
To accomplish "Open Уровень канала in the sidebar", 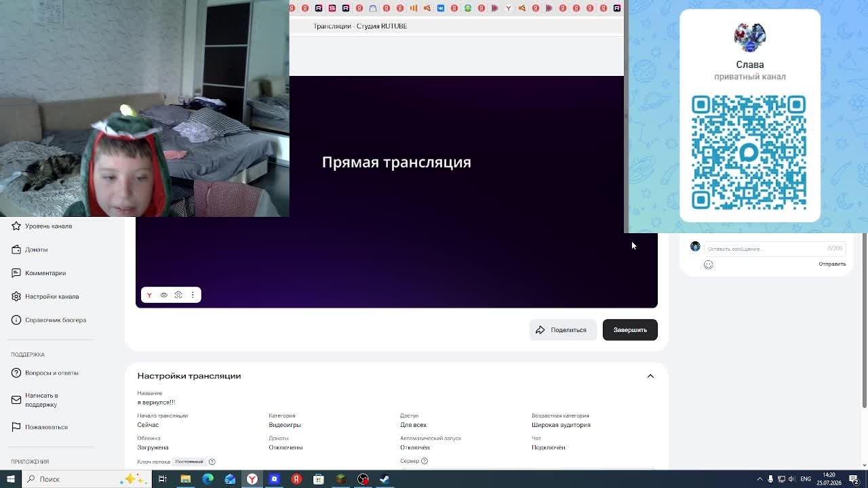I will pos(41,226).
